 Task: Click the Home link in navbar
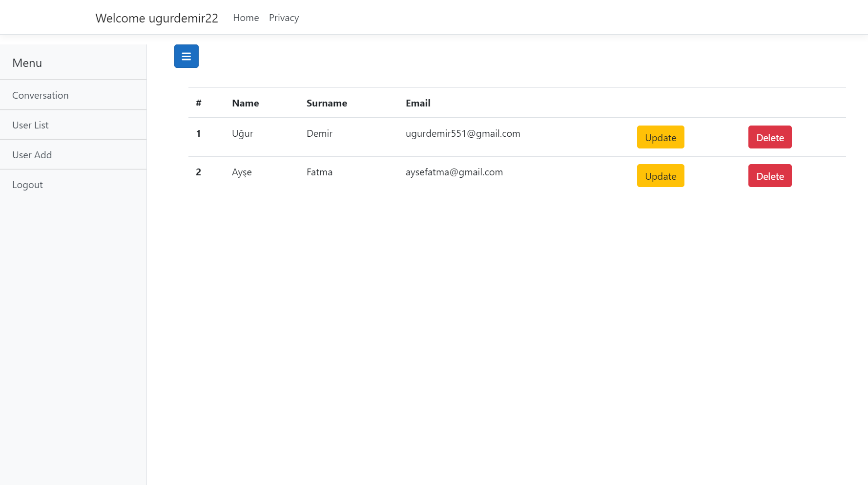point(246,18)
